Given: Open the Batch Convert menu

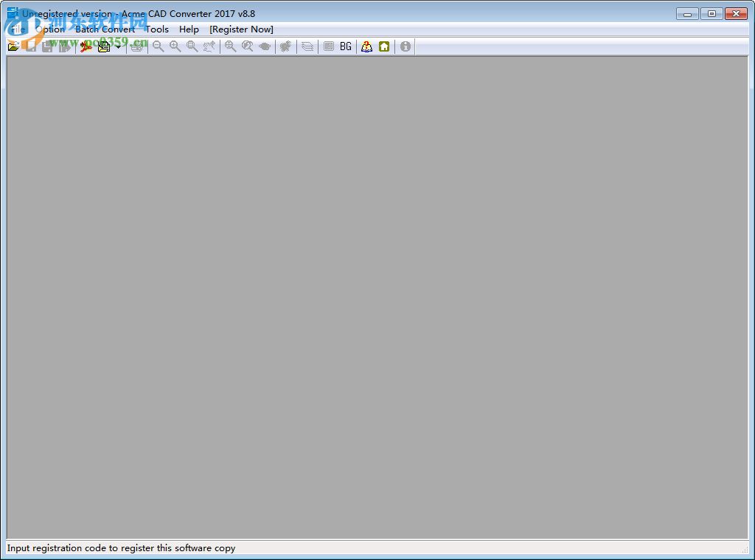Looking at the screenshot, I should [105, 29].
